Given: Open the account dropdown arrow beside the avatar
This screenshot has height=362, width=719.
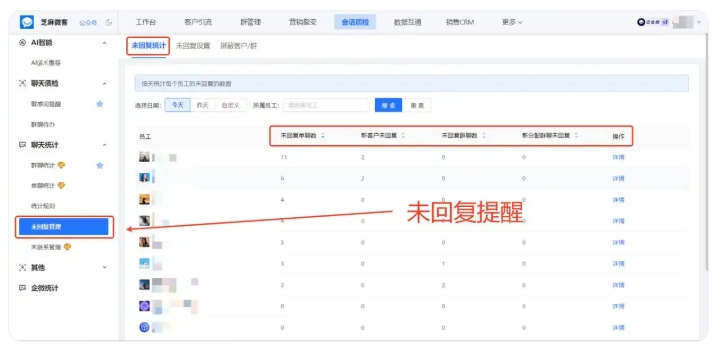Looking at the screenshot, I should [x=699, y=22].
